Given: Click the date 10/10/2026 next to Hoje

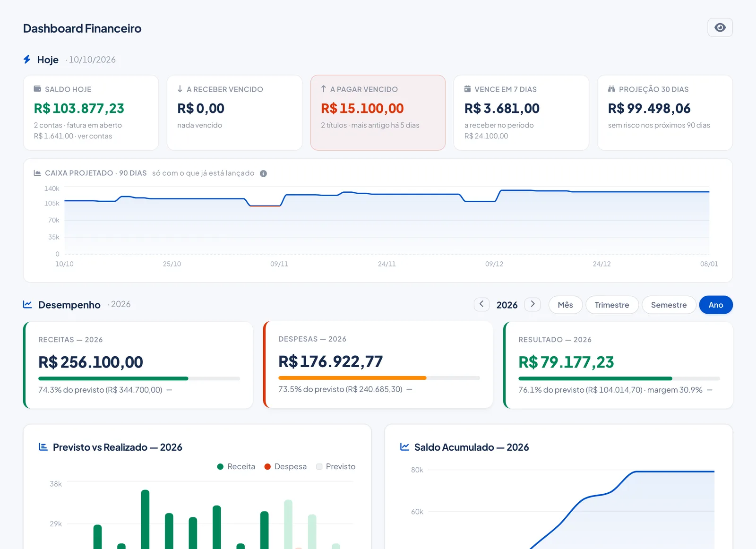Looking at the screenshot, I should (x=92, y=60).
